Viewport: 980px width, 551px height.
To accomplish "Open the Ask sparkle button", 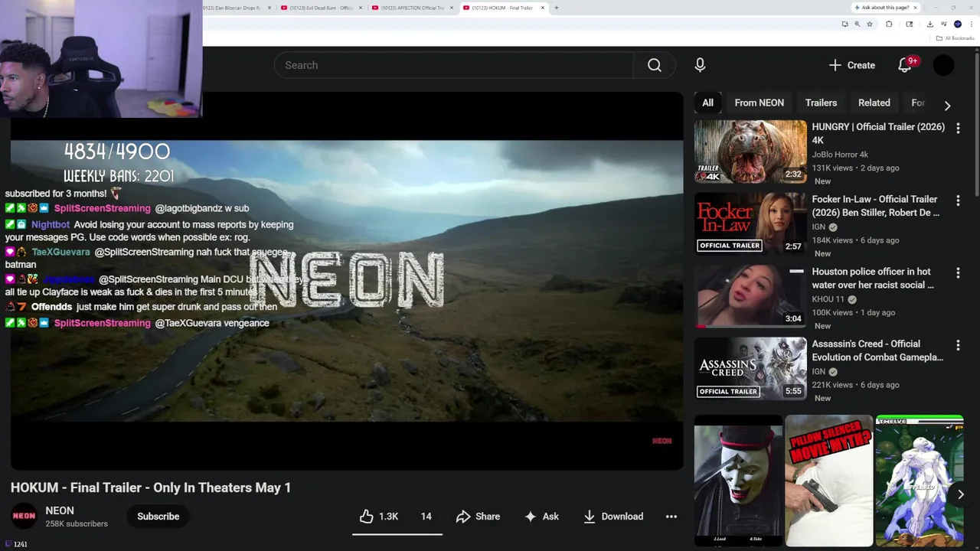I will click(x=541, y=517).
